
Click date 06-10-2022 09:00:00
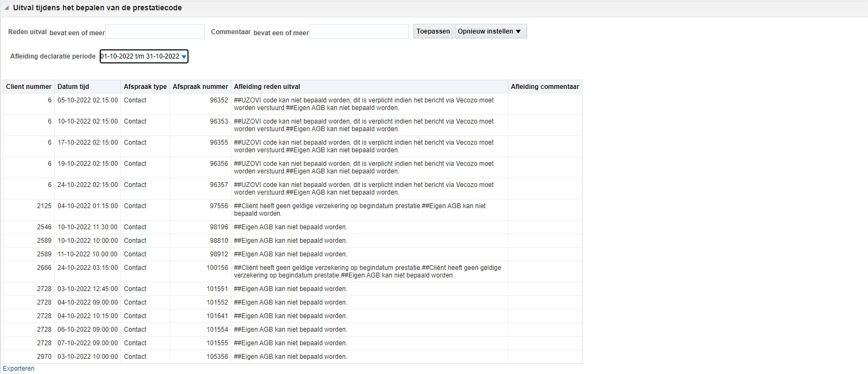[88, 330]
